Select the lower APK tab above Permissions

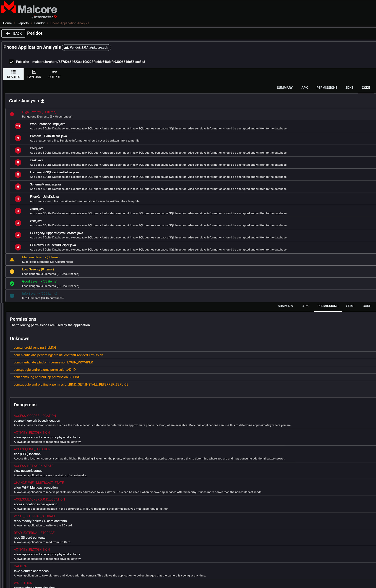305,306
